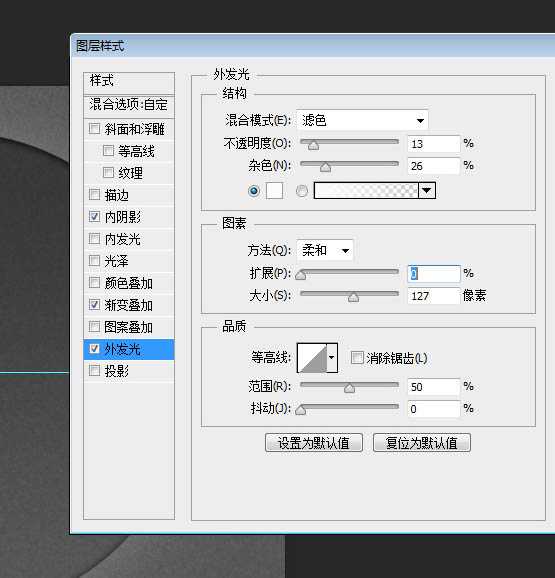Screen dimensions: 555x578
Task: Focus the 大小 field showing 127
Action: 434,296
